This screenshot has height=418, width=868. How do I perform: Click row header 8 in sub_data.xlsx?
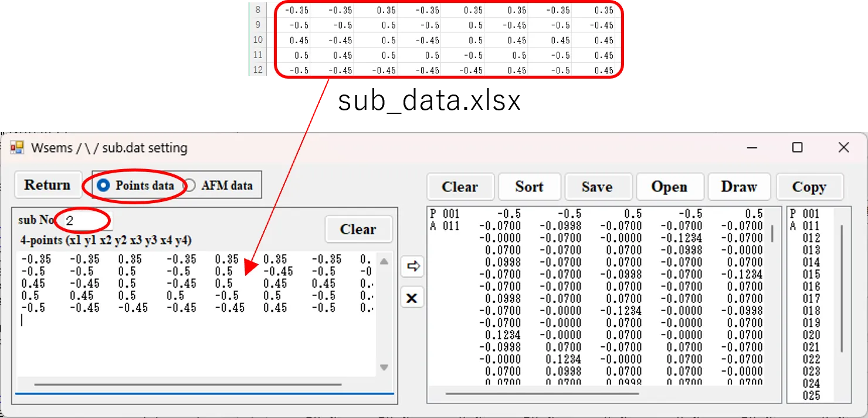click(257, 10)
